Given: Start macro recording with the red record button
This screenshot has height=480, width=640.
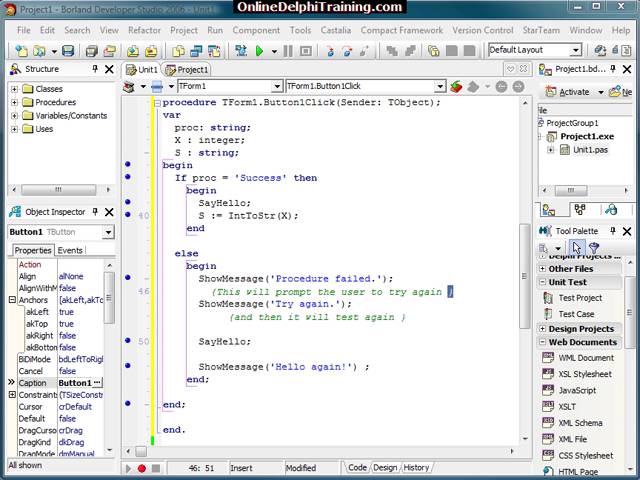Looking at the screenshot, I should click(141, 468).
